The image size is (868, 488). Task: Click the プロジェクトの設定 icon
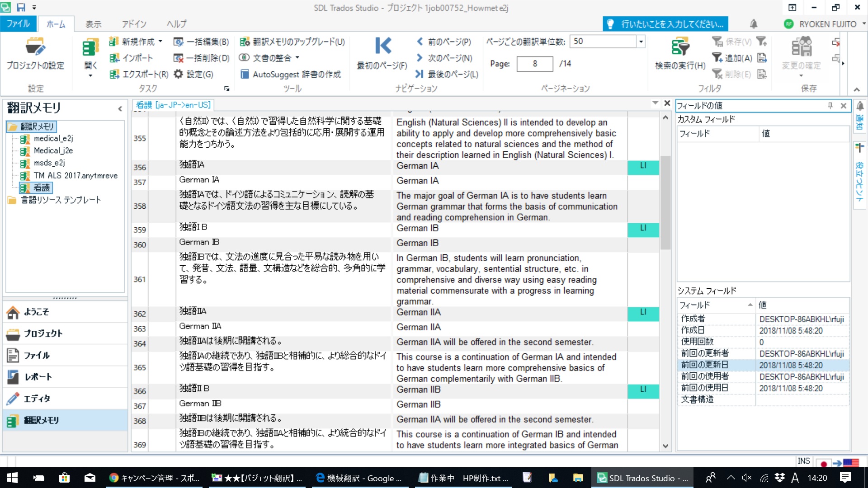[35, 47]
